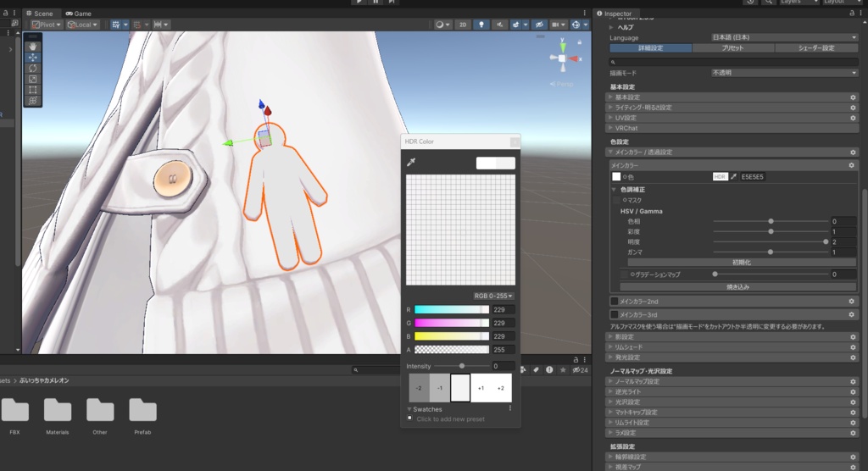Open Inspector panel more-options menu
The height and width of the screenshot is (471, 868).
[x=861, y=14]
